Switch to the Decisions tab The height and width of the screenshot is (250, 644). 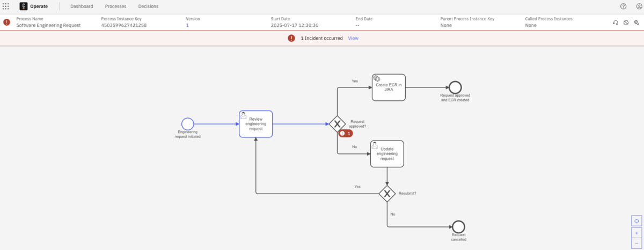click(x=148, y=6)
